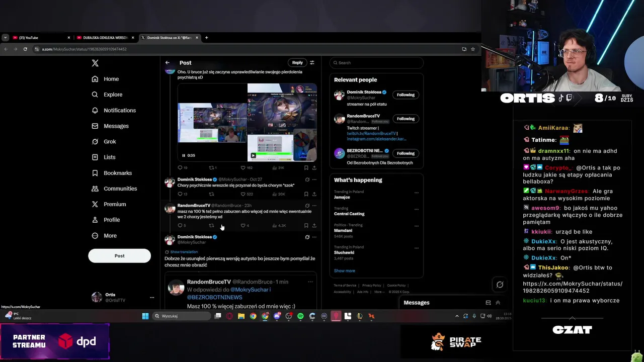Click the Reply button at top

click(297, 63)
